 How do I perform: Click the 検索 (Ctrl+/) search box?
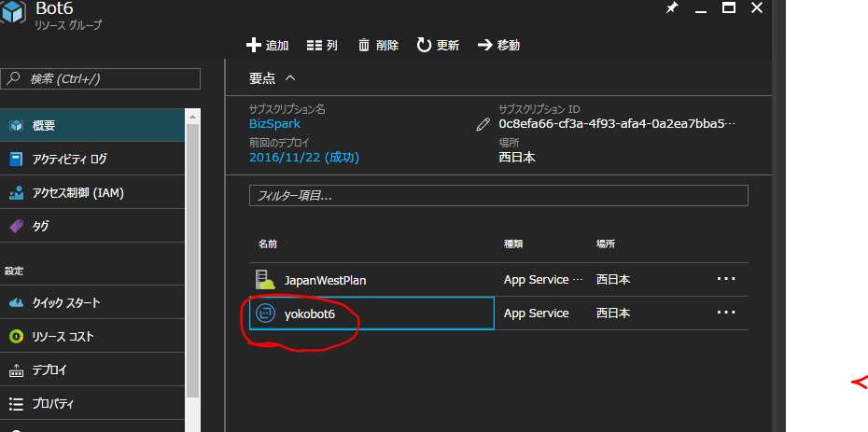(x=100, y=78)
